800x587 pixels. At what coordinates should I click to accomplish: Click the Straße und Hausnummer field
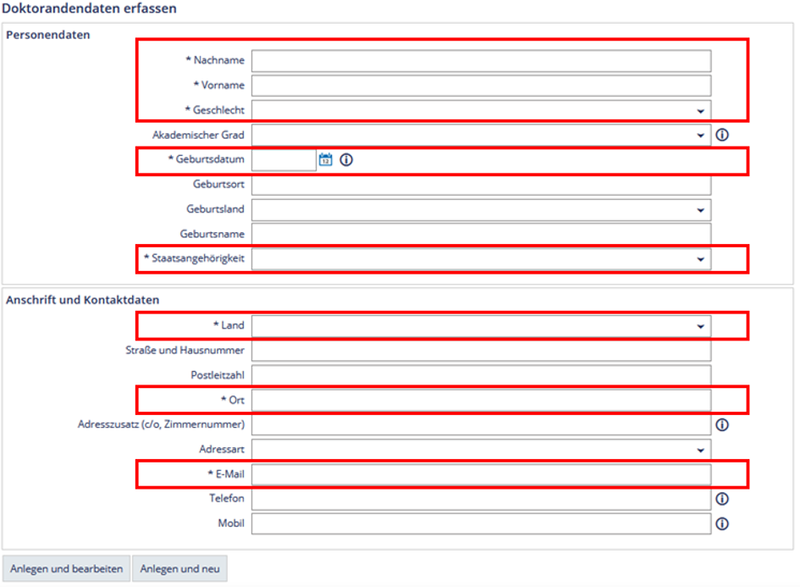click(x=481, y=351)
